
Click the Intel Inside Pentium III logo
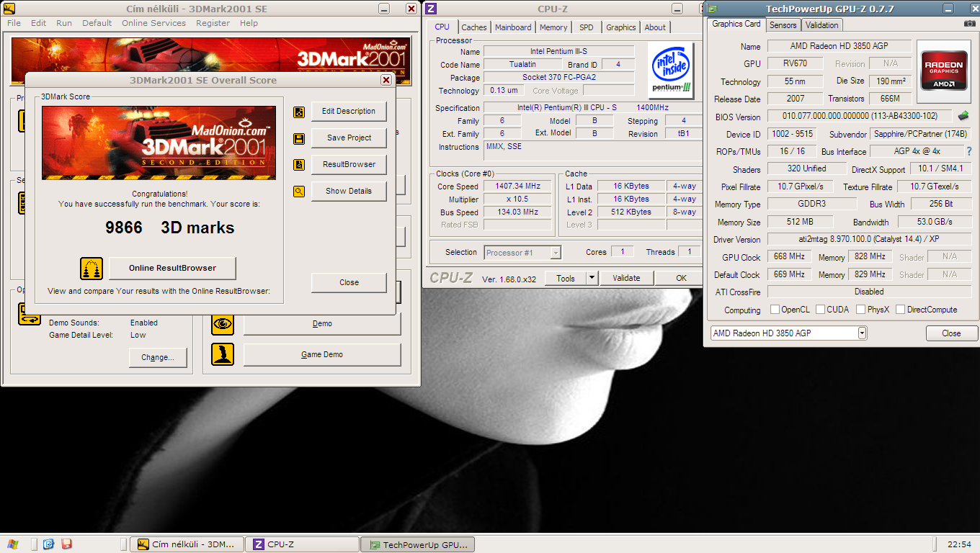671,71
